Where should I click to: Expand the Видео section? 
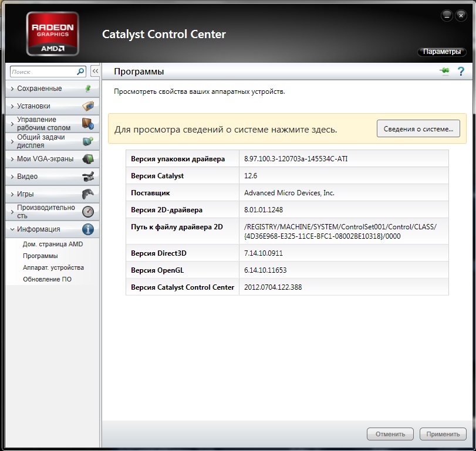pos(12,177)
